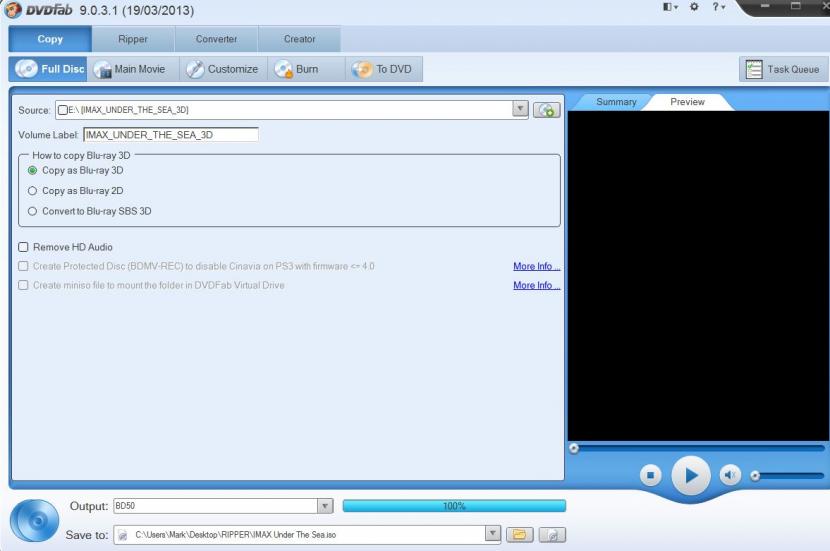Viewport: 830px width, 551px height.
Task: Open the Converter tab
Action: 216,39
